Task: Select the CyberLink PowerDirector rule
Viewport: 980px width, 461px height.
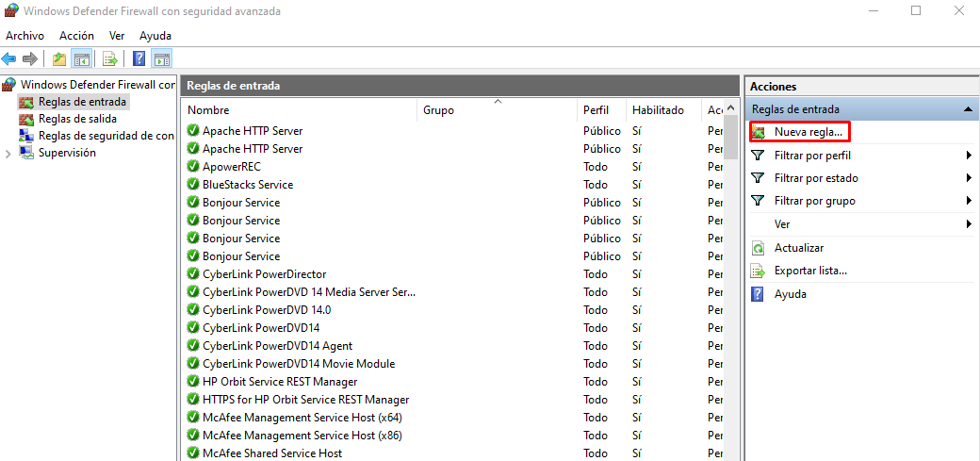Action: coord(452,274)
